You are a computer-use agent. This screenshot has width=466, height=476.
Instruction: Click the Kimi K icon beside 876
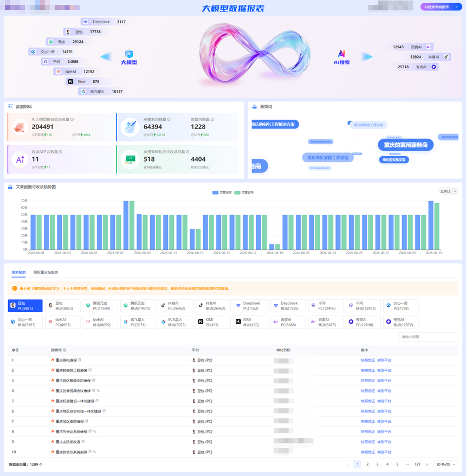point(70,81)
